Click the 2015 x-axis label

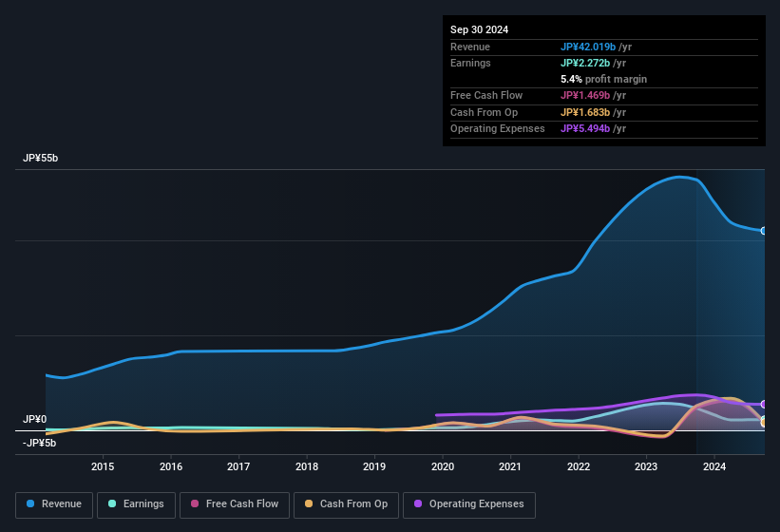(103, 466)
